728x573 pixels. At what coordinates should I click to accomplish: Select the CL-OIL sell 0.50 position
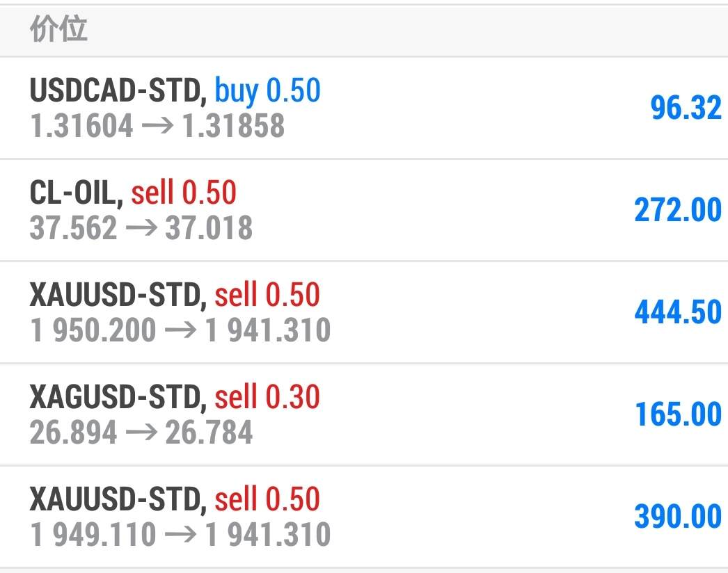coord(364,210)
